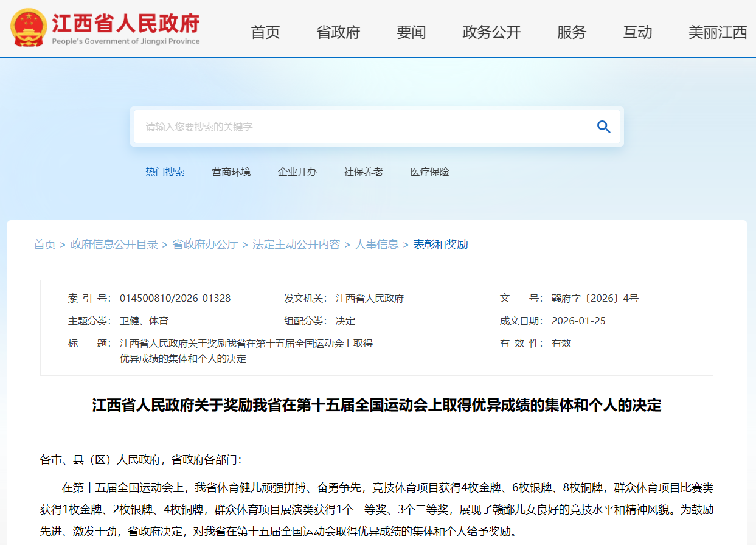Select the 互动 navigation menu item

coord(637,32)
